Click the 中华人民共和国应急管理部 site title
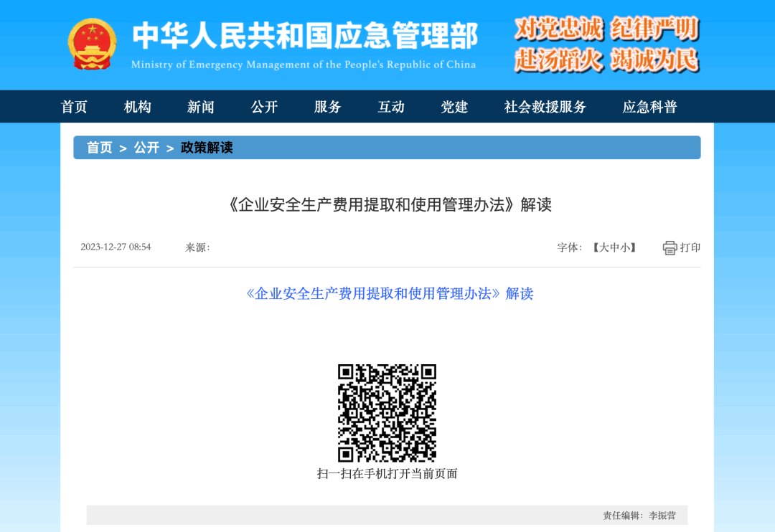 (306, 36)
